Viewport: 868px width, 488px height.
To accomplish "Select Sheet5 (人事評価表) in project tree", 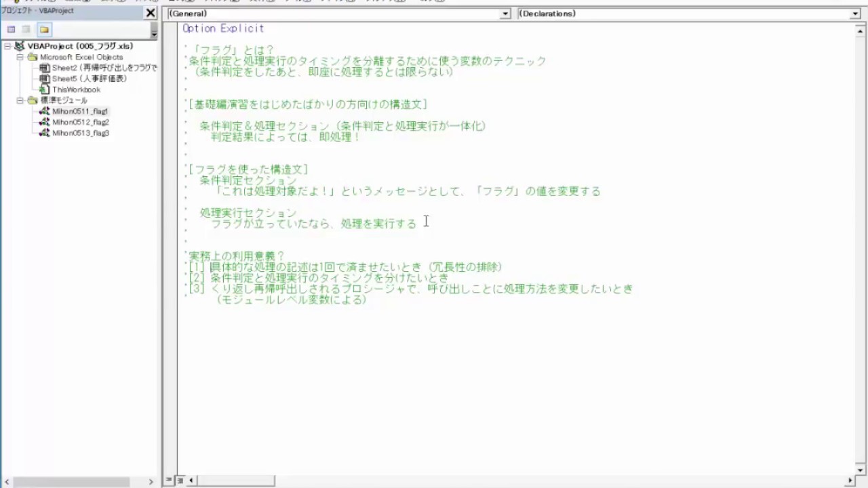I will click(89, 79).
